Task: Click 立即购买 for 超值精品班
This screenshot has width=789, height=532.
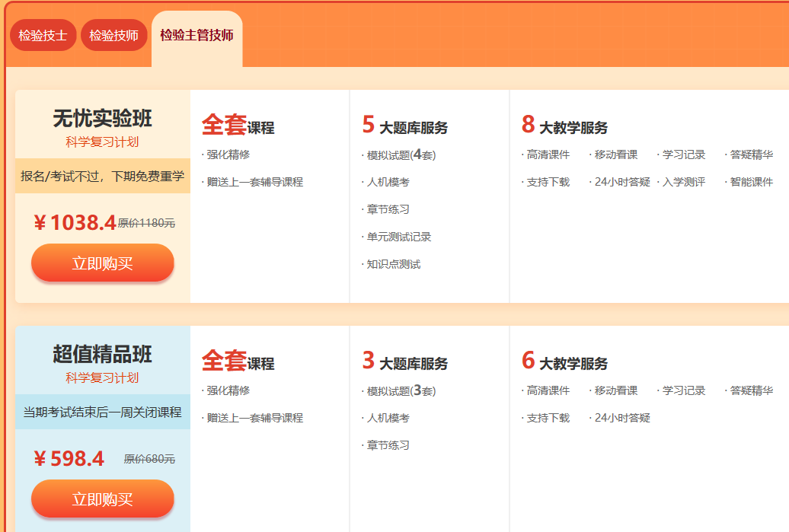Action: (x=103, y=499)
